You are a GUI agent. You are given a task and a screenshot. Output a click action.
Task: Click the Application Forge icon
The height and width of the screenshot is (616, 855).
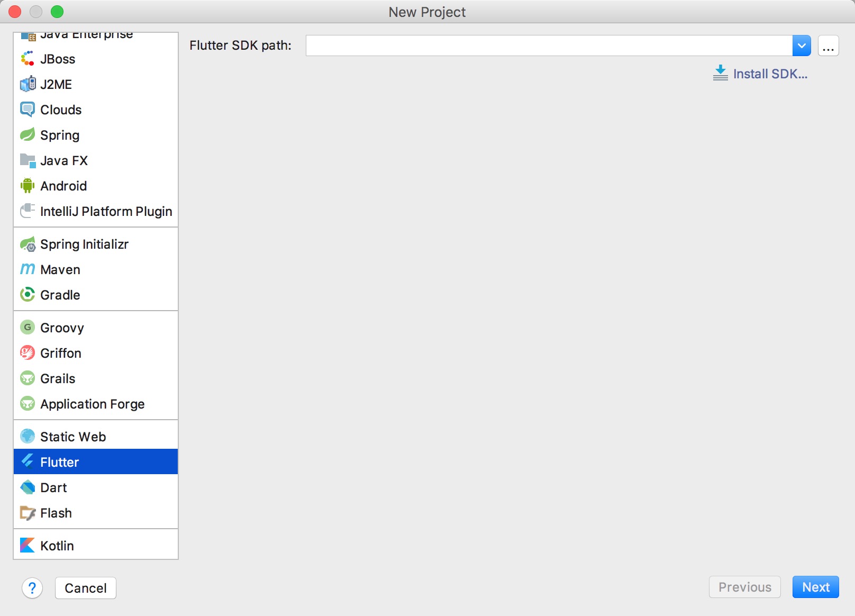(28, 404)
